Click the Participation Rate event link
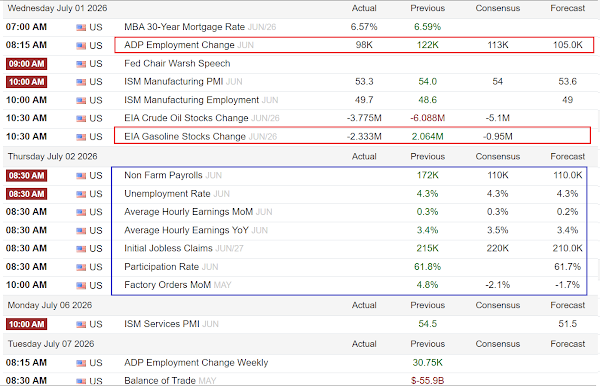600x386 pixels. tap(161, 267)
